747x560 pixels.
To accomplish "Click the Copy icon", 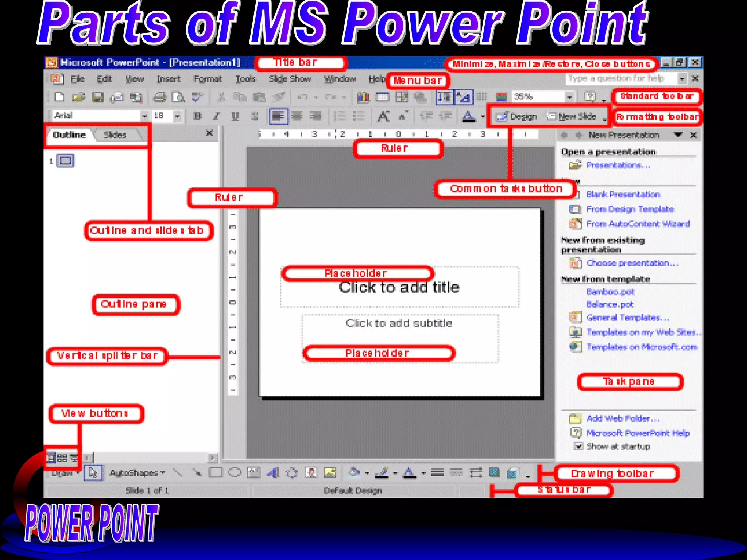I will click(x=240, y=97).
